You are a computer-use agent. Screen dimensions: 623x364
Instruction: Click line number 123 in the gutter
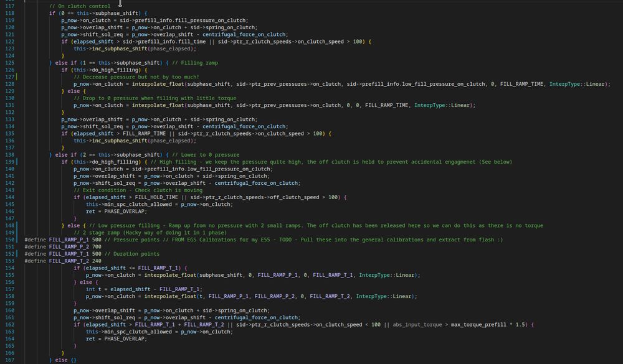click(x=9, y=49)
